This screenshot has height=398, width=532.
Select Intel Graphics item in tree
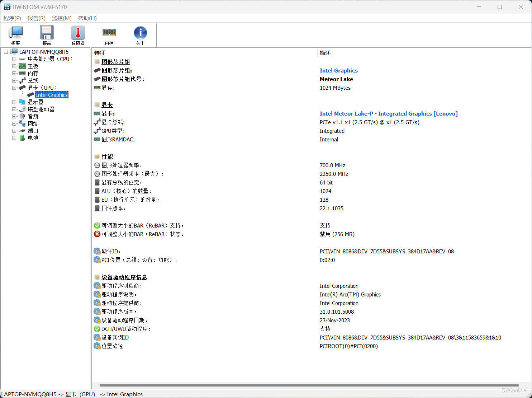[x=52, y=95]
